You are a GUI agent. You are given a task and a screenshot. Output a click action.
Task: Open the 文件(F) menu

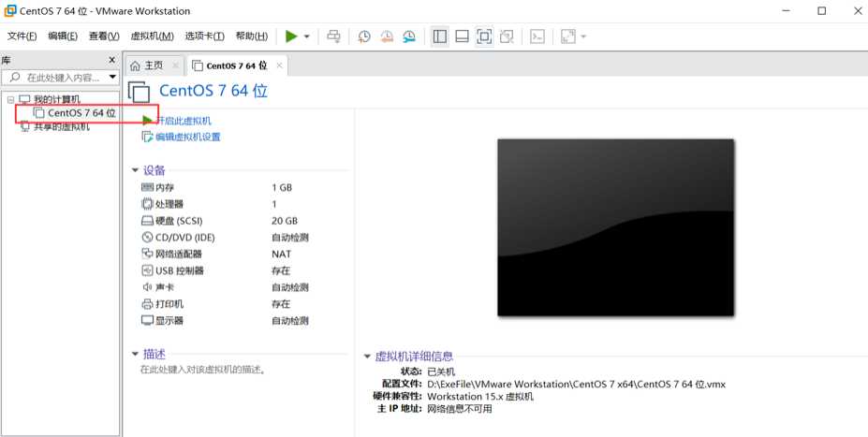[22, 36]
